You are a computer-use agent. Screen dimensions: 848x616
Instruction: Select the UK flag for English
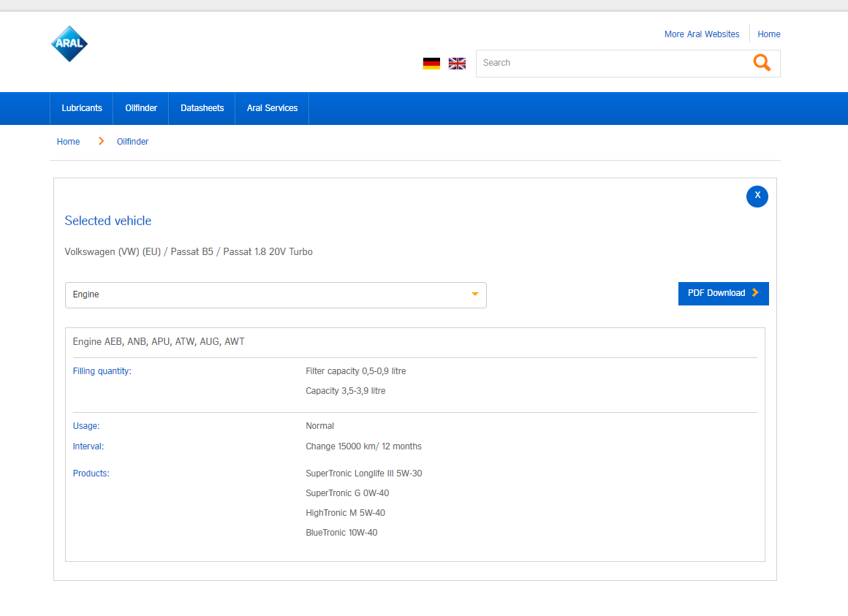click(x=457, y=64)
